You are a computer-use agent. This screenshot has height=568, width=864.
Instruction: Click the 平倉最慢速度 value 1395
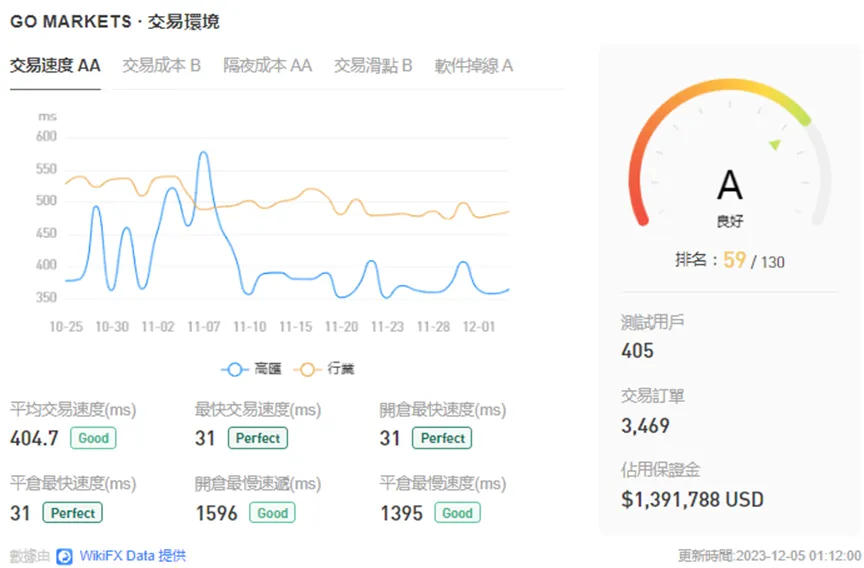pyautogui.click(x=402, y=513)
